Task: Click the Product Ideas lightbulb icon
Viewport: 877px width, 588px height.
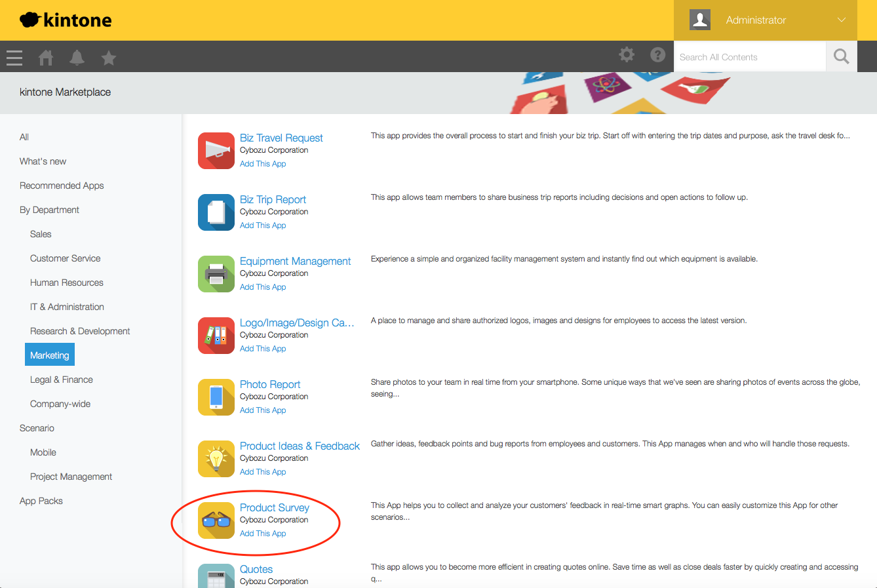Action: point(216,459)
